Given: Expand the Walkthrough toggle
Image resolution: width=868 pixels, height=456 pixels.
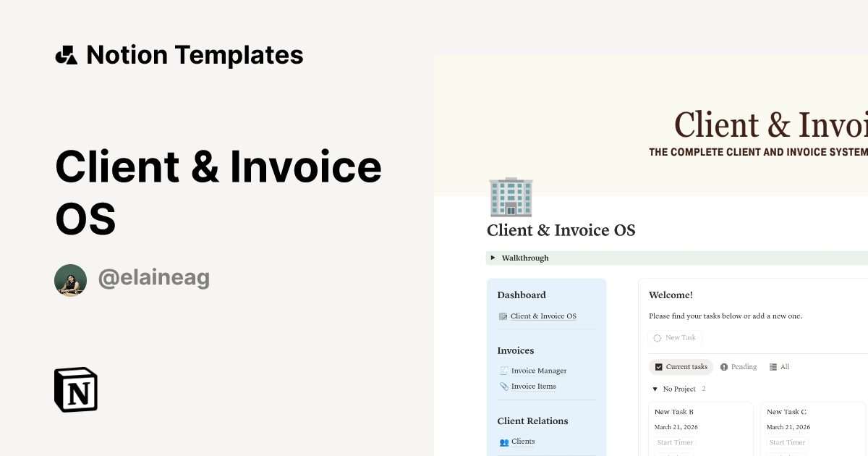Looking at the screenshot, I should coord(493,258).
